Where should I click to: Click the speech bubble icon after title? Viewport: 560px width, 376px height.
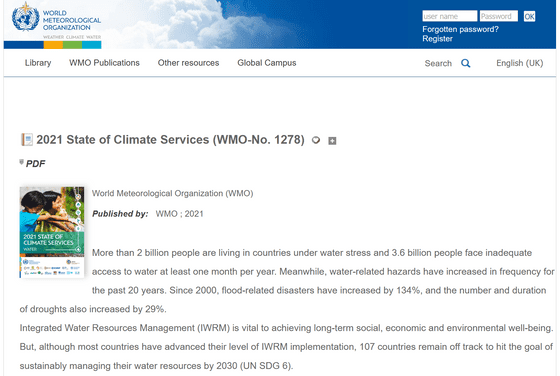click(316, 140)
